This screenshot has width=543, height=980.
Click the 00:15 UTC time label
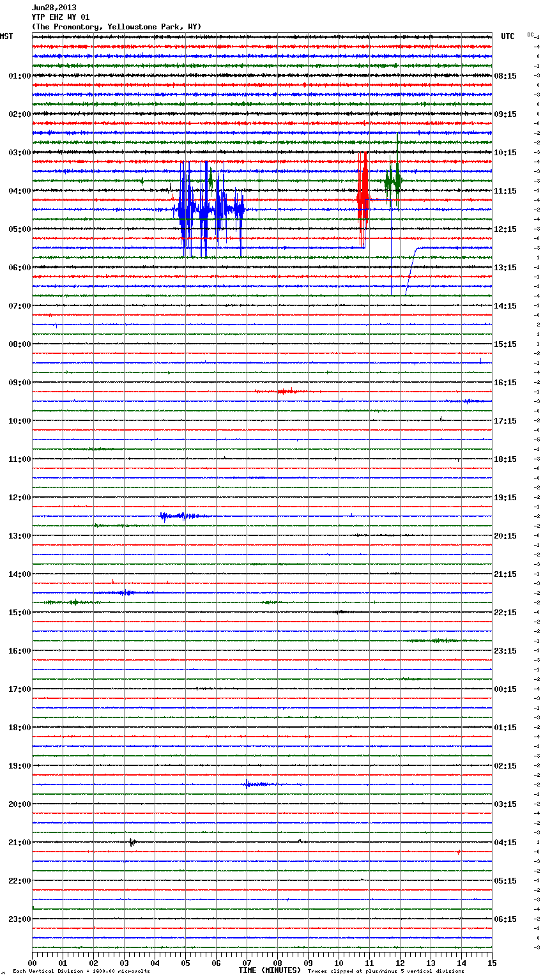[505, 689]
